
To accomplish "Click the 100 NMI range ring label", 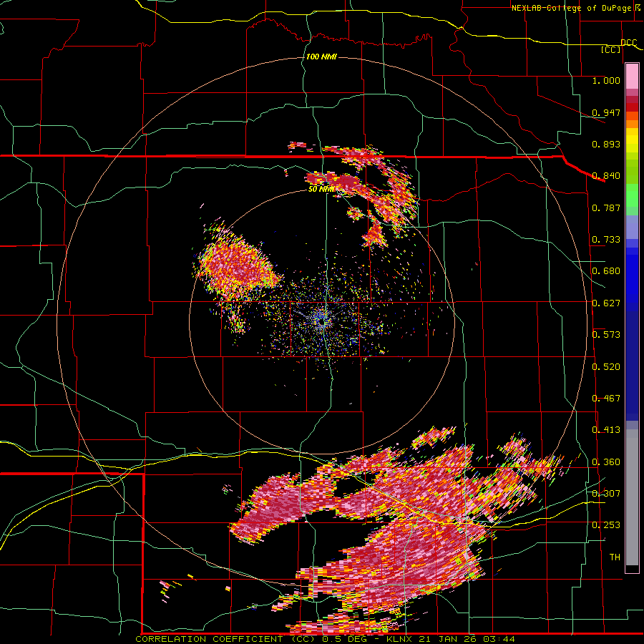I will coord(321,57).
